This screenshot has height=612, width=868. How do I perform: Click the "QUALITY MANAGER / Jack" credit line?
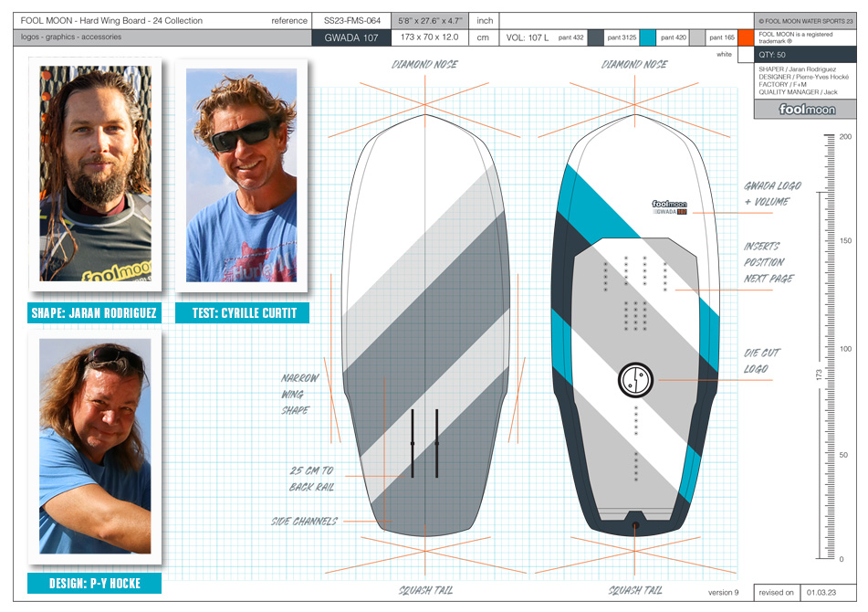point(798,92)
